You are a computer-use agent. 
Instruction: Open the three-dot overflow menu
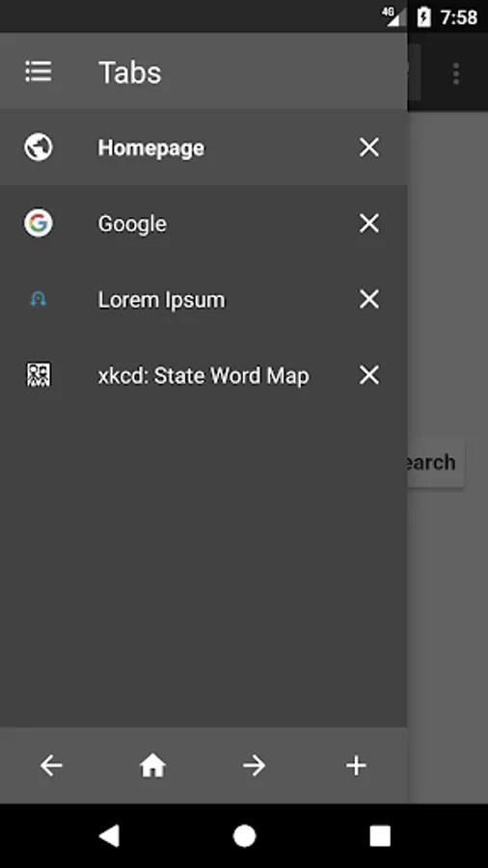[456, 73]
